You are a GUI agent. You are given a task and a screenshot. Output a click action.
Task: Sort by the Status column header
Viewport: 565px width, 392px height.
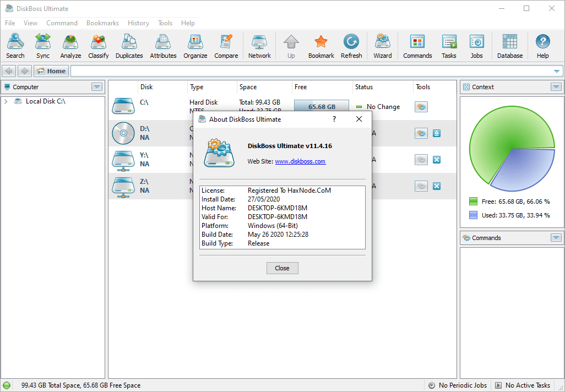click(382, 87)
